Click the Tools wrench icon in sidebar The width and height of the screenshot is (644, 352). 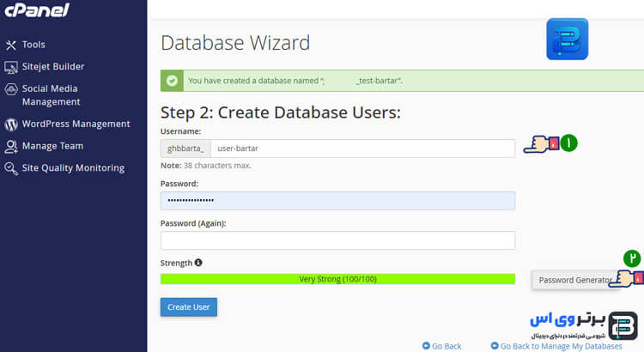(x=11, y=45)
